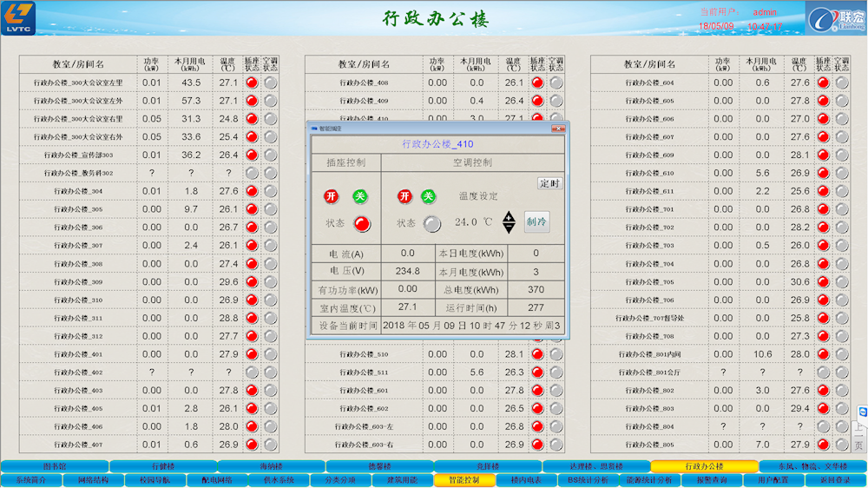Click socket status light for 行政办公楼_304
This screenshot has width=868, height=488.
252,191
